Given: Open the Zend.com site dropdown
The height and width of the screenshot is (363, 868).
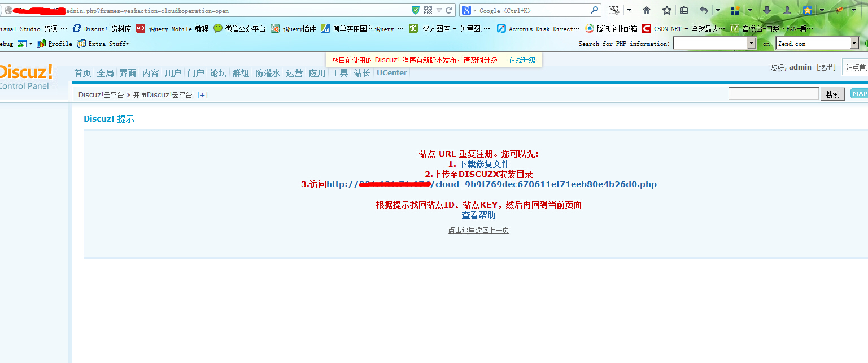Looking at the screenshot, I should (x=817, y=44).
